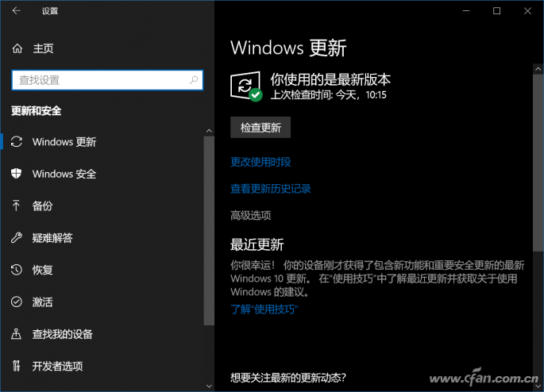Click the 查找我的设备 person icon
This screenshot has width=544, height=392.
pos(17,334)
